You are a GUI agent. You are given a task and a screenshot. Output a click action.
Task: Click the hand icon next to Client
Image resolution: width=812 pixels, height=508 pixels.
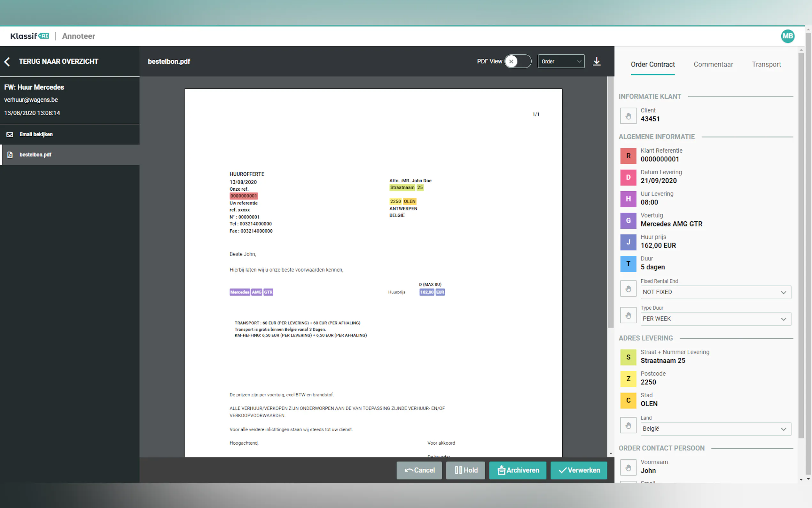click(x=628, y=116)
